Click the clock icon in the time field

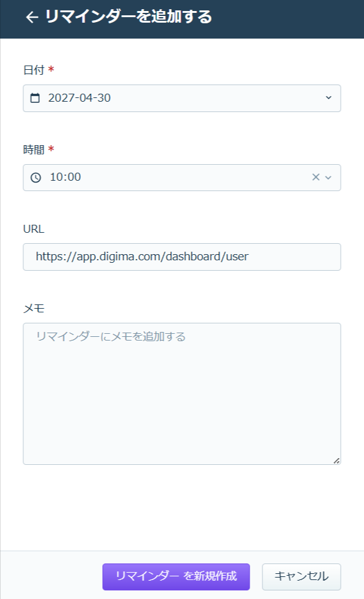coord(35,177)
